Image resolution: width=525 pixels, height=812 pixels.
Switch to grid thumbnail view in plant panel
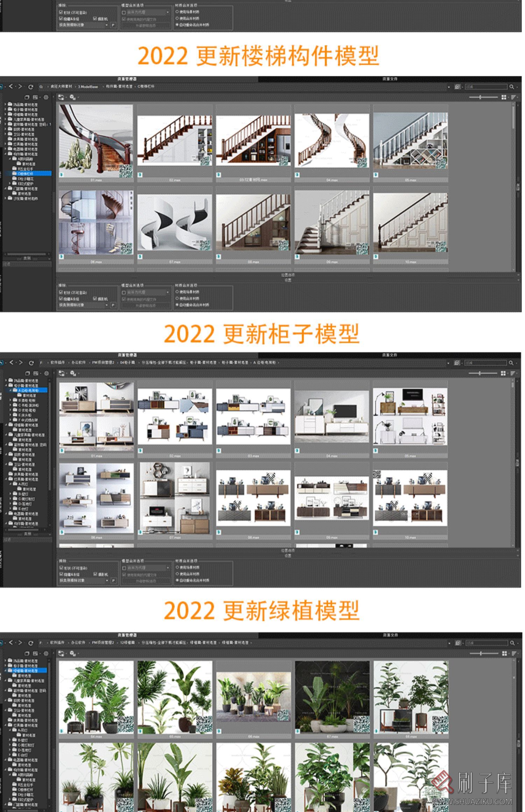504,653
